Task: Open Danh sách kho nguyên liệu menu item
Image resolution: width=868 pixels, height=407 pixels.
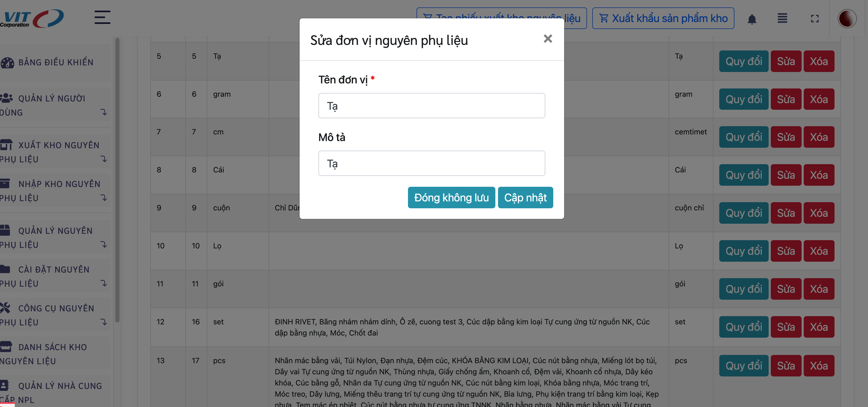Action: [52, 354]
